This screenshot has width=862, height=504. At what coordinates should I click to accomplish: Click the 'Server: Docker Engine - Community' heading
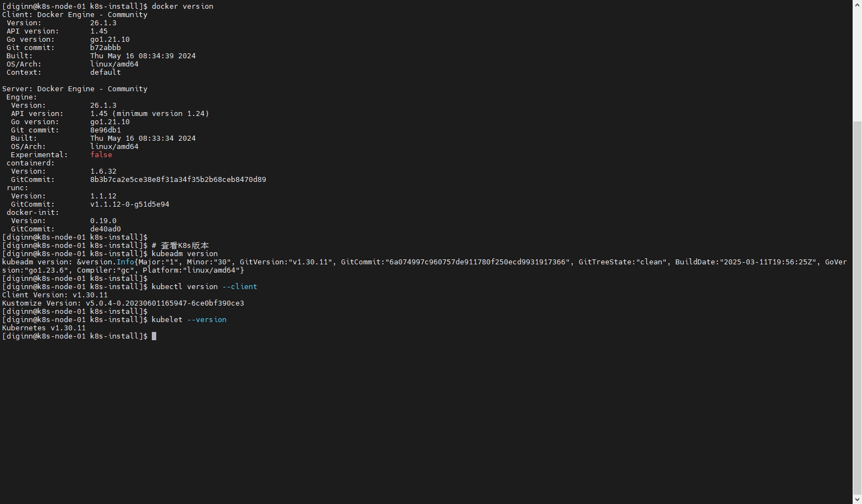click(x=75, y=88)
